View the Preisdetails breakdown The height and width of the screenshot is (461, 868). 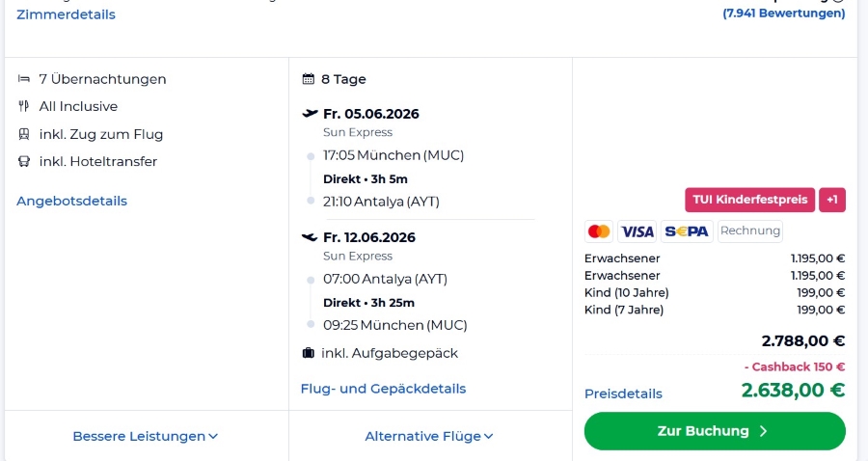pos(623,393)
